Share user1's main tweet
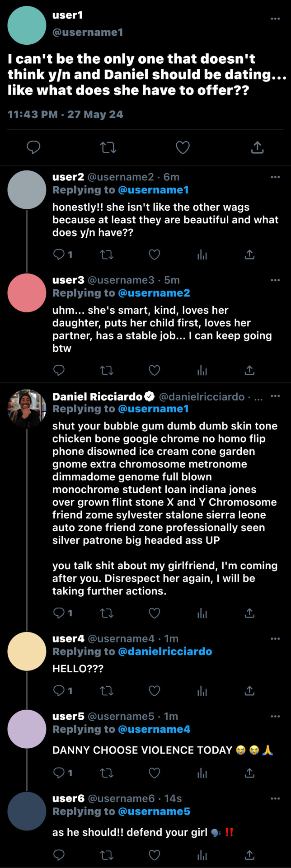The width and height of the screenshot is (291, 868). (257, 147)
